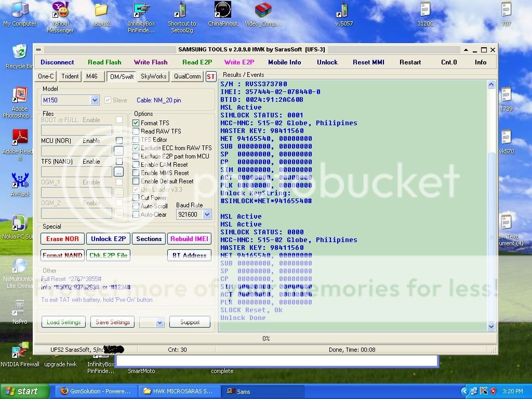Switch to the Trident tab
The image size is (532, 399).
pyautogui.click(x=70, y=76)
